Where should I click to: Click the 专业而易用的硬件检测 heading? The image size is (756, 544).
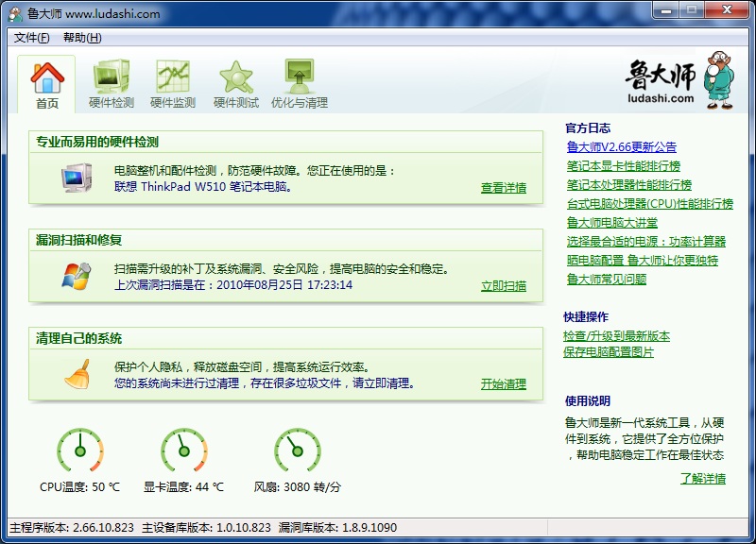coord(97,143)
